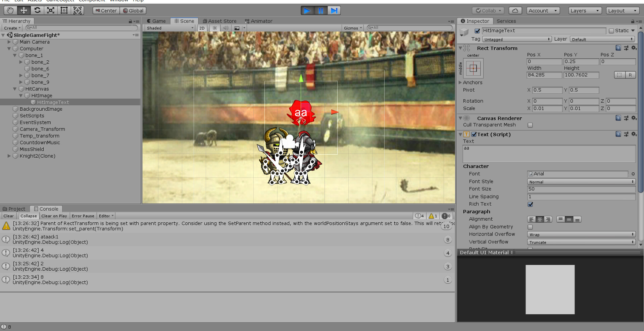644x331 pixels.
Task: Expand the Knight2(Clone) hierarchy item
Action: (x=9, y=156)
